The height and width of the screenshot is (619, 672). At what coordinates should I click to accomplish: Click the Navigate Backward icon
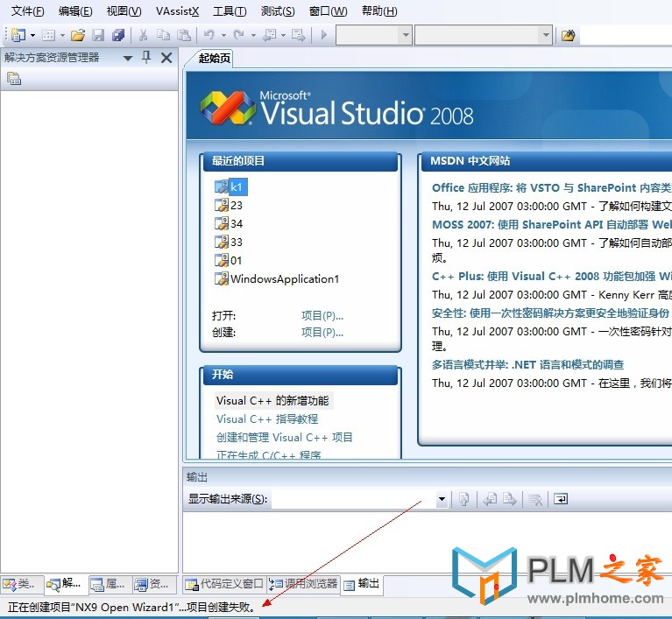click(270, 35)
